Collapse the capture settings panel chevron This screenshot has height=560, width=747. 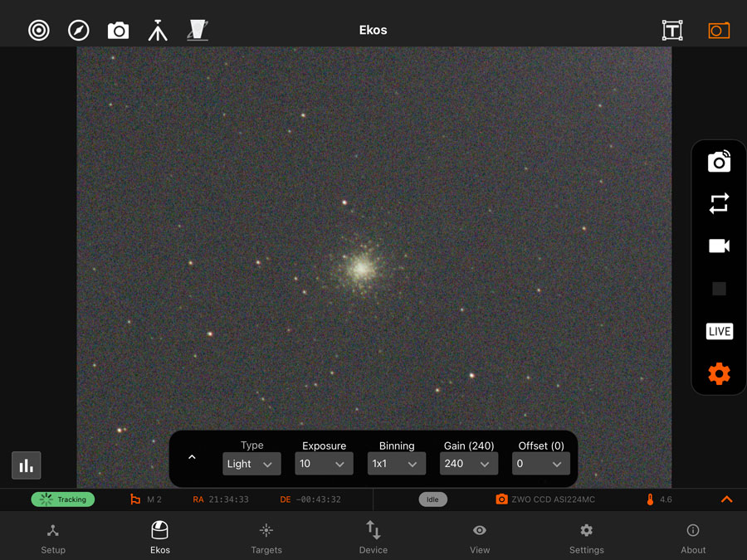(x=192, y=457)
